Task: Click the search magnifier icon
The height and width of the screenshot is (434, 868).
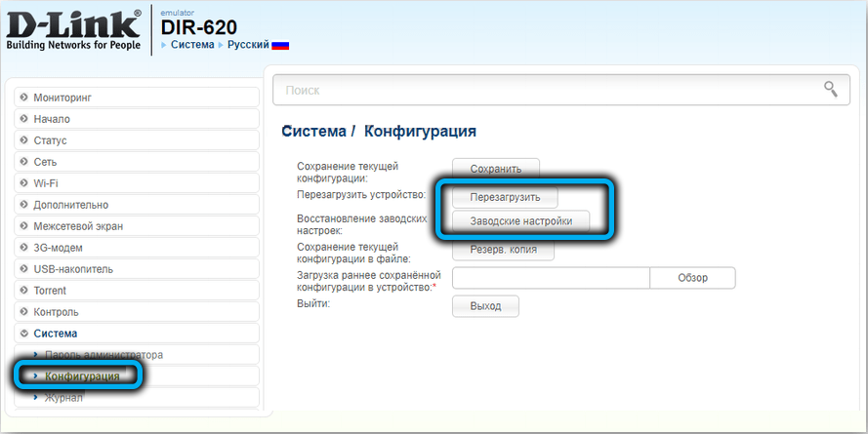Action: pyautogui.click(x=830, y=90)
